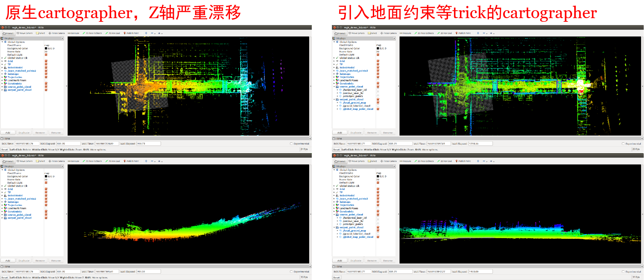Uncheck Grid display in top-left RViz window
Viewport: 644px width, 280px height.
(46, 61)
